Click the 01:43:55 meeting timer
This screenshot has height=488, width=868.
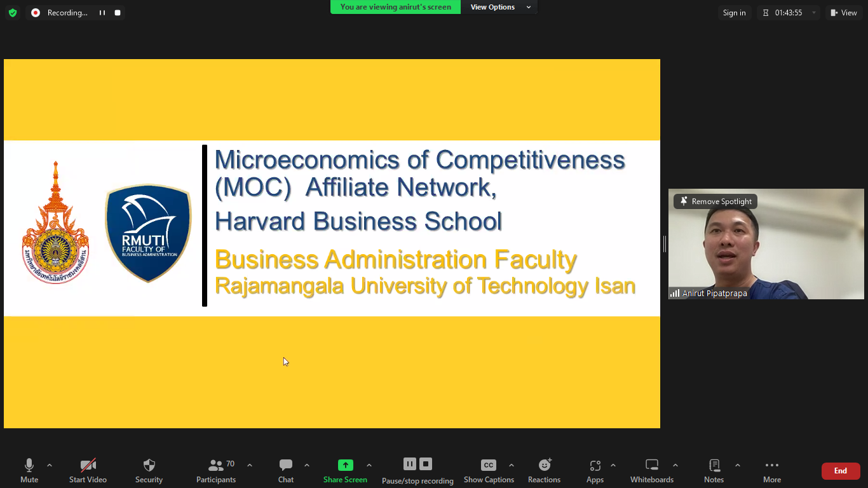click(789, 13)
